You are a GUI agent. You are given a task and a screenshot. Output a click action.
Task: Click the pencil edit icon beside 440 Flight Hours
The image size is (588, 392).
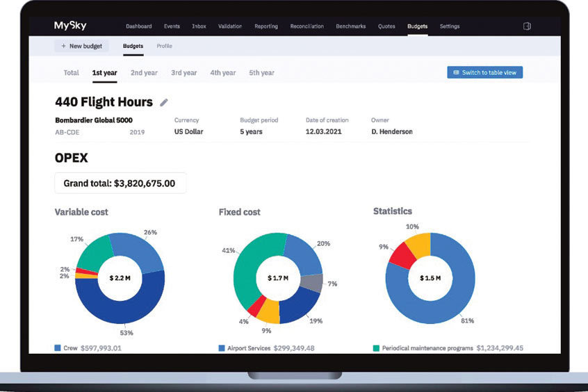point(164,103)
